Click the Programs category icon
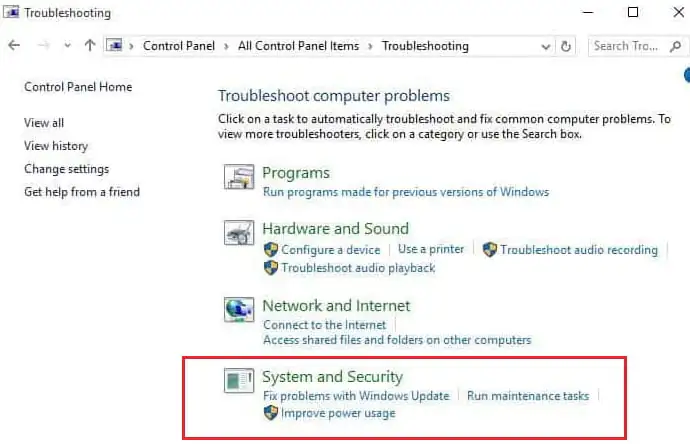Image resolution: width=690 pixels, height=444 pixels. pos(238,179)
